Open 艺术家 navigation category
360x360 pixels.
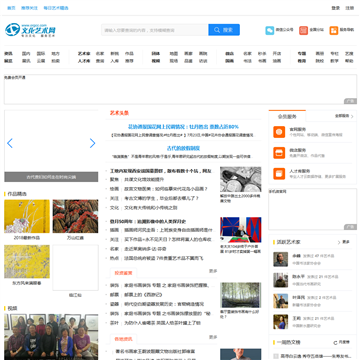point(84,53)
